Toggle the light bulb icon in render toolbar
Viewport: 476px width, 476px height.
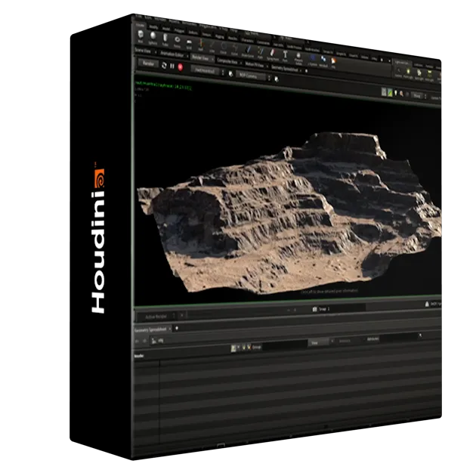click(x=396, y=93)
